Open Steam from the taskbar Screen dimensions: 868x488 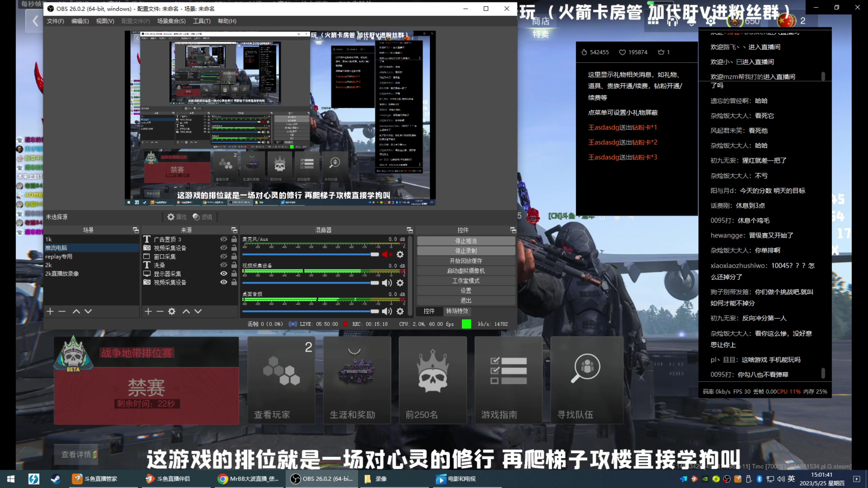[x=56, y=479]
